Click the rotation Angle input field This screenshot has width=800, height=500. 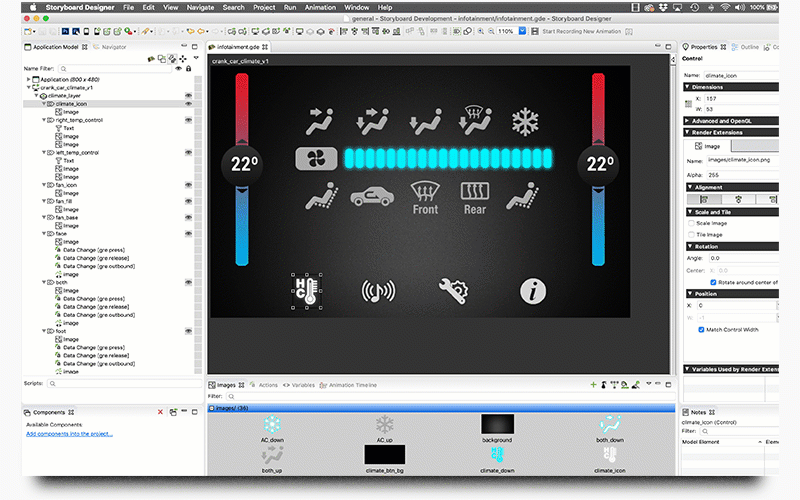(x=743, y=258)
